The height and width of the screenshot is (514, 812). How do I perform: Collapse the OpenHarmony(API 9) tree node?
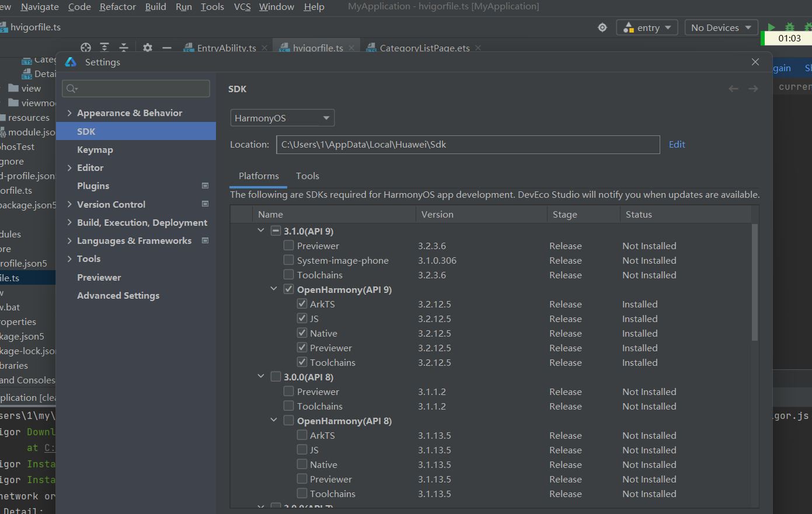coord(274,289)
